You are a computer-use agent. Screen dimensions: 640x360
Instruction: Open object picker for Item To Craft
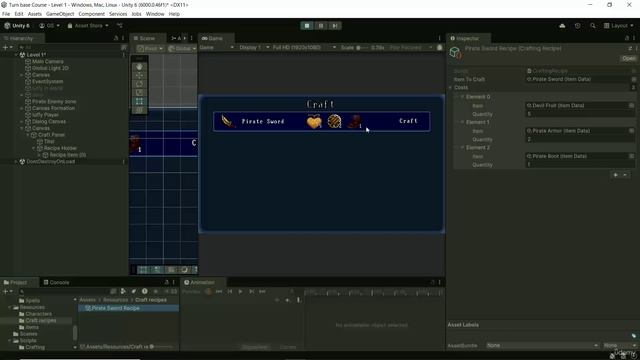click(x=633, y=79)
